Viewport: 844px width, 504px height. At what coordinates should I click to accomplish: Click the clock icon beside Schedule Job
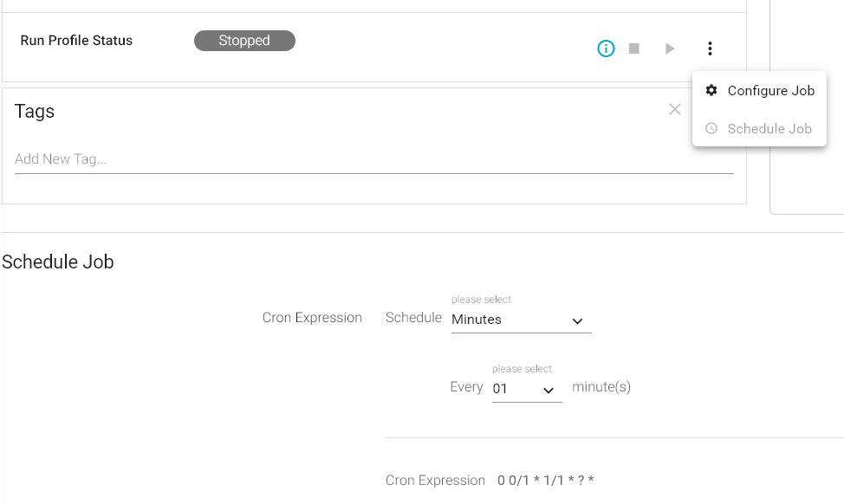(711, 128)
